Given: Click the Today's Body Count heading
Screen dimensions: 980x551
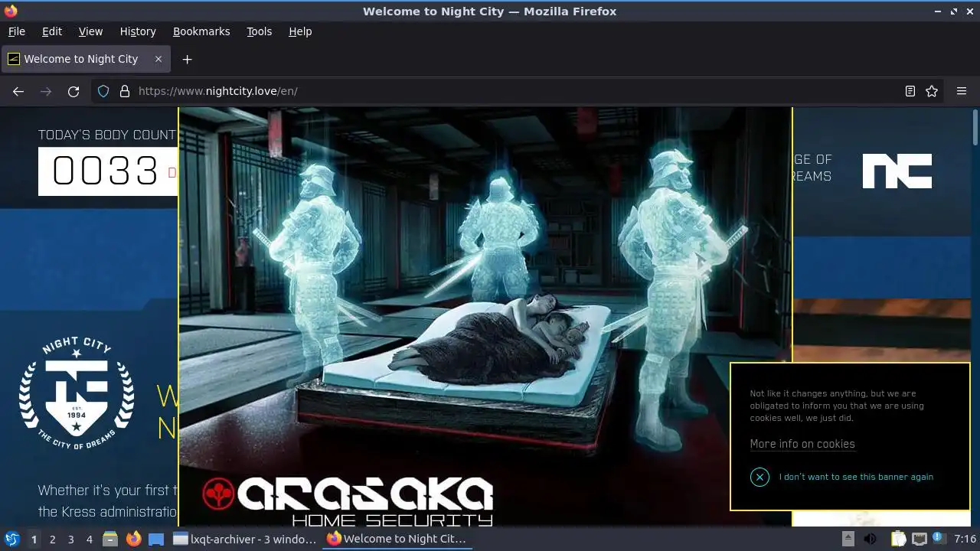Looking at the screenshot, I should (x=107, y=135).
